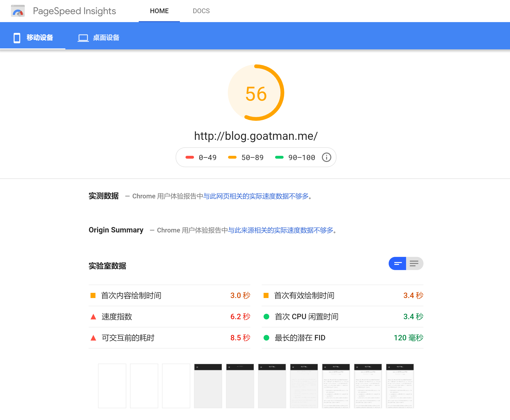
Task: Switch lab data to list view toggle
Action: point(415,263)
